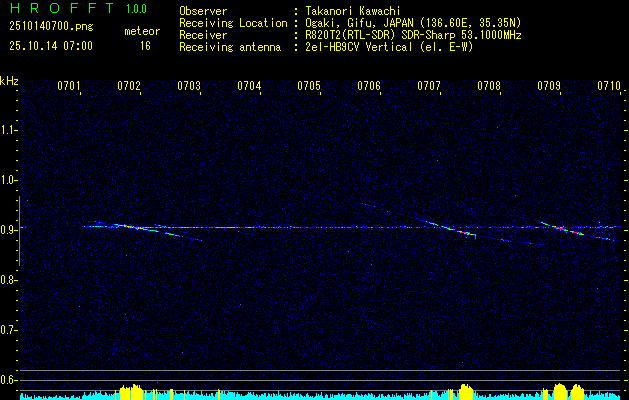629x400 pixels.
Task: Click the Observer field label
Action: pyautogui.click(x=203, y=11)
